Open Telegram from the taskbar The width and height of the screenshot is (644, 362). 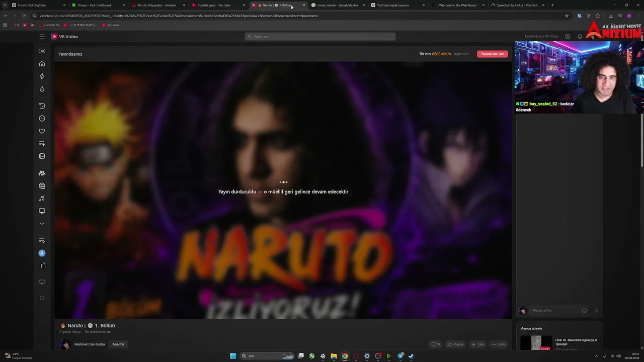[400, 356]
